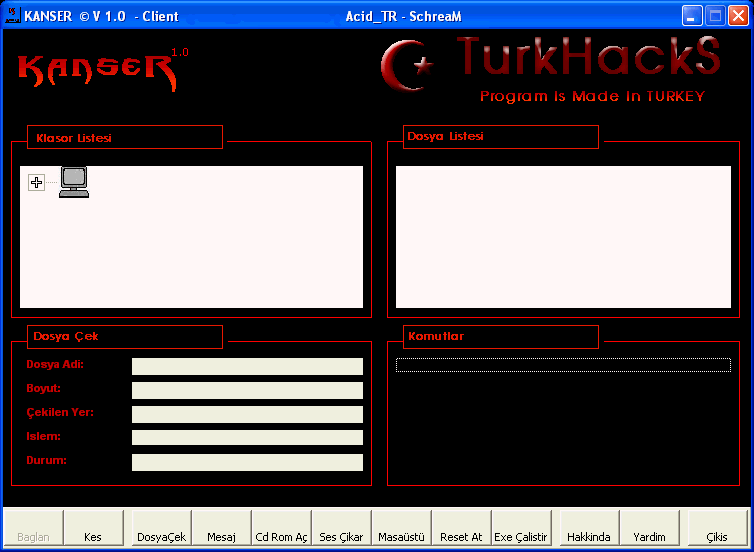
Task: Click the Cd Rom Aç button
Action: (x=281, y=537)
